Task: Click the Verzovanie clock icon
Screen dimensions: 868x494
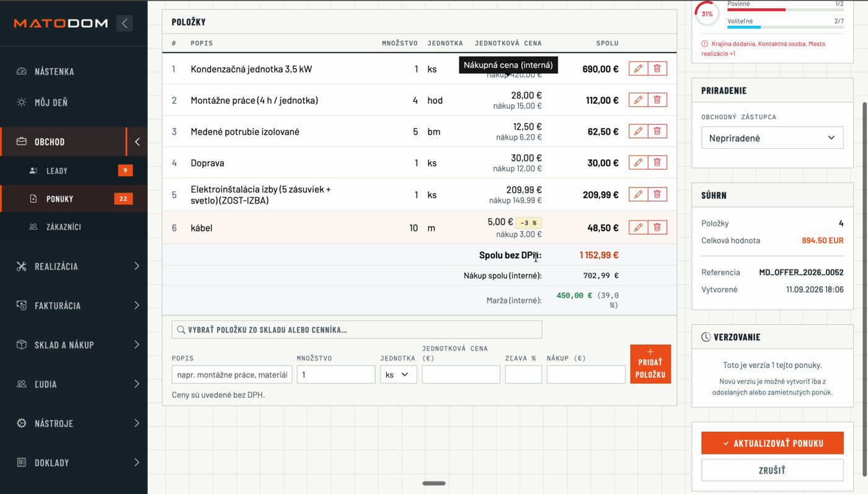Action: [706, 337]
